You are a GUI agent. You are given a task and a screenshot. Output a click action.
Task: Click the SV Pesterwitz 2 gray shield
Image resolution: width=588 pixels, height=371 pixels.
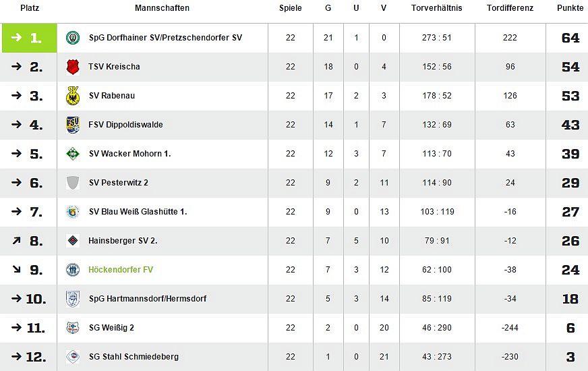73,183
